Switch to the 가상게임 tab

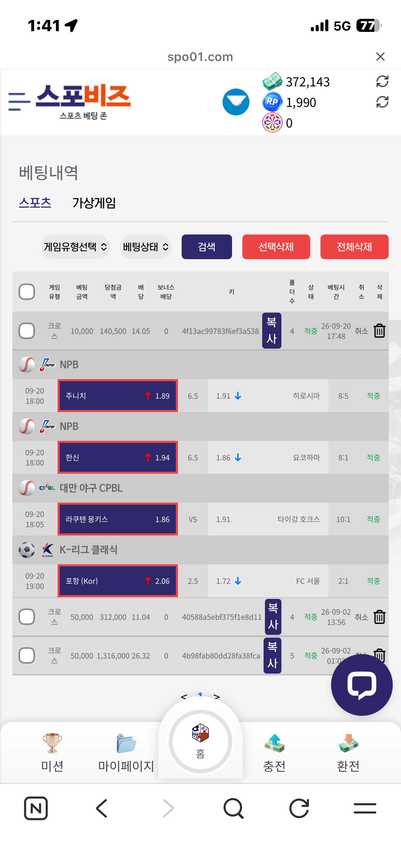pos(94,203)
